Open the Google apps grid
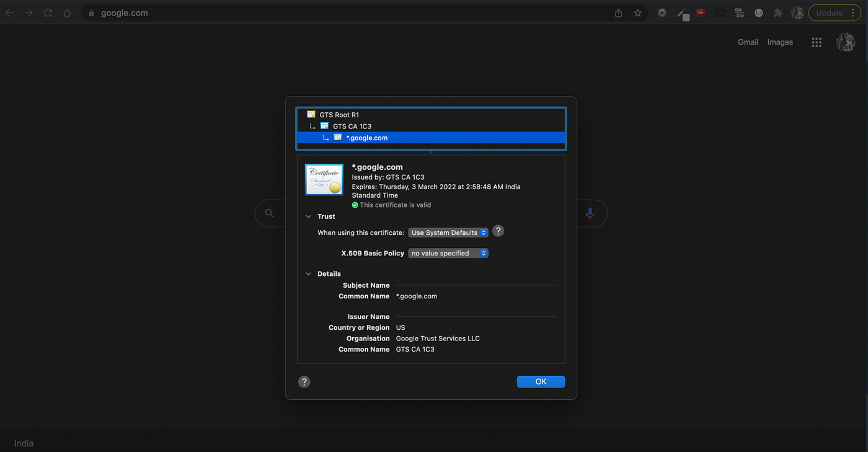 [x=817, y=42]
